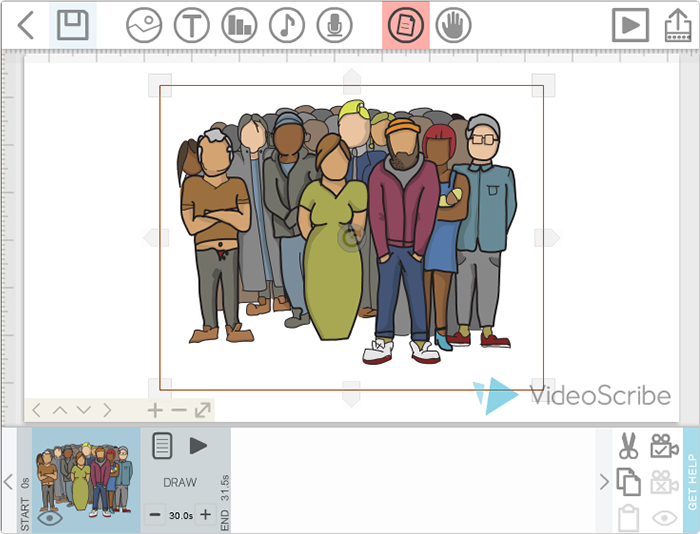Increase the draw time with plus
Viewport: 700px width, 534px height.
(205, 515)
